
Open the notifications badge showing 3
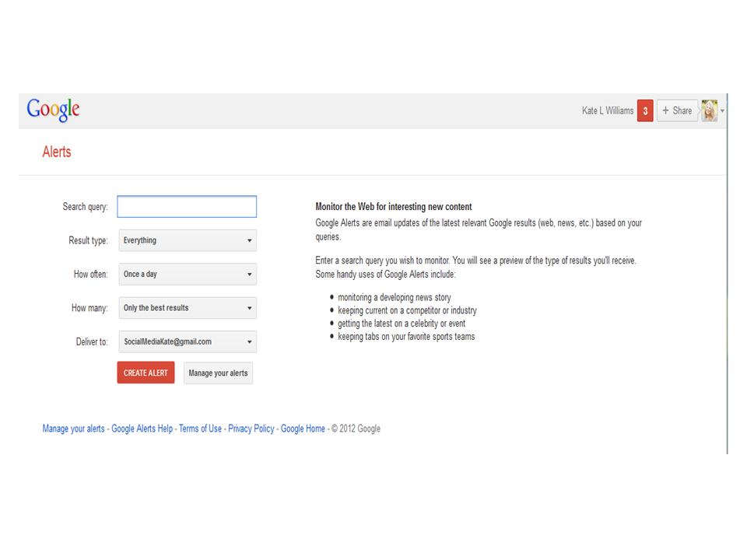645,110
